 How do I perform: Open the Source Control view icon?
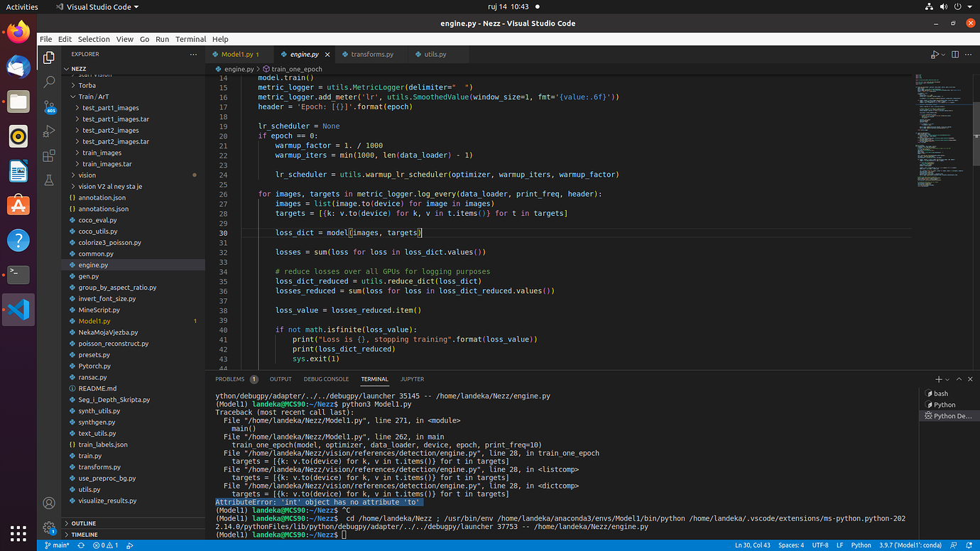49,107
